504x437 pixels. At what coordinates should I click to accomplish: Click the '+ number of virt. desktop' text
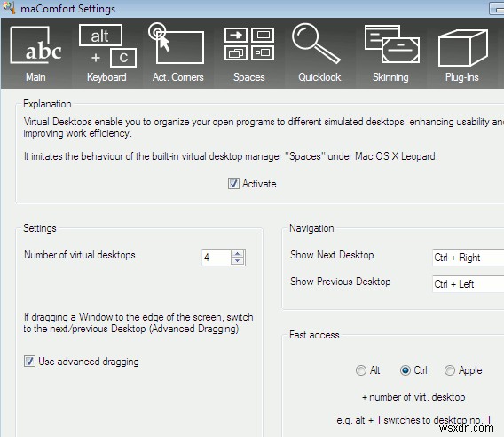(x=413, y=397)
